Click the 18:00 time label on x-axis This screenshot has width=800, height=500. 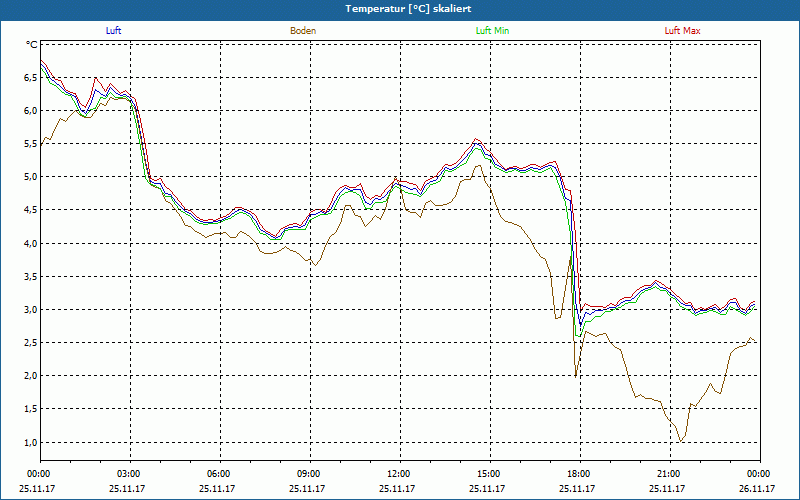(x=578, y=474)
